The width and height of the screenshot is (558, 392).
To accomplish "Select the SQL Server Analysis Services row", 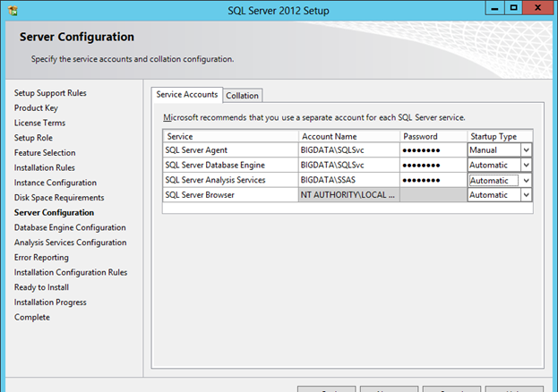I will pyautogui.click(x=230, y=180).
